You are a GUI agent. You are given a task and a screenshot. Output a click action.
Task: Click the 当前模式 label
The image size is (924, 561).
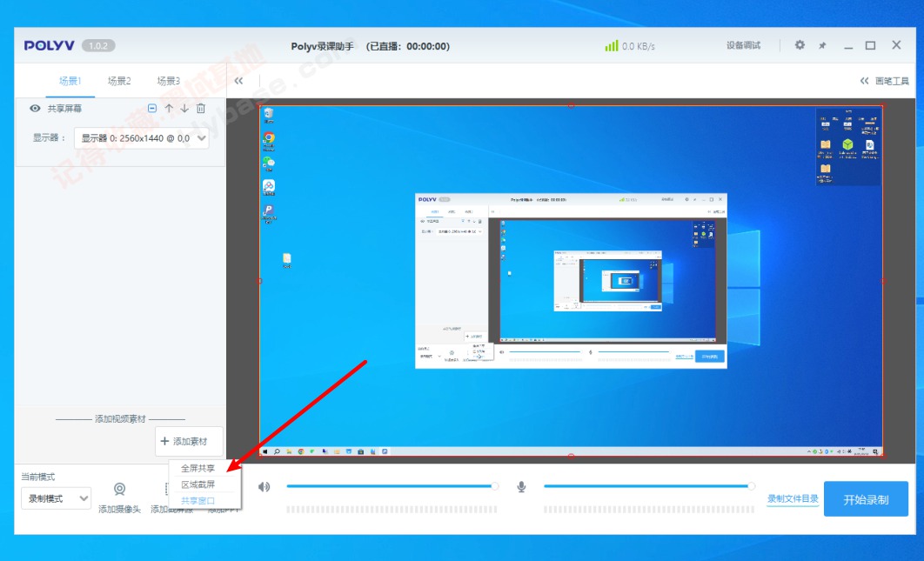coord(37,477)
